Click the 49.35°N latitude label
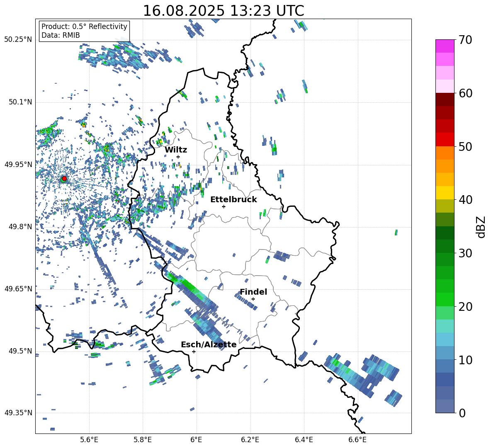Viewport: 491px width, 448px height. coord(18,413)
